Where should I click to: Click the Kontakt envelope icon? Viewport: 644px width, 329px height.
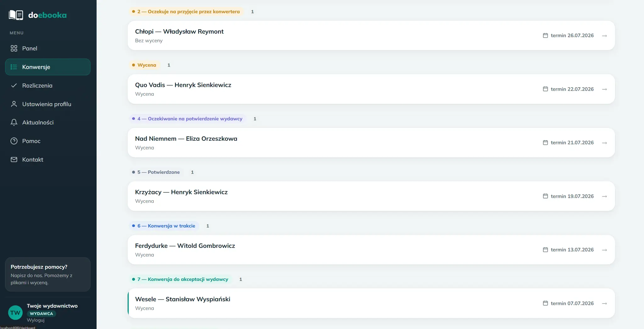(14, 160)
